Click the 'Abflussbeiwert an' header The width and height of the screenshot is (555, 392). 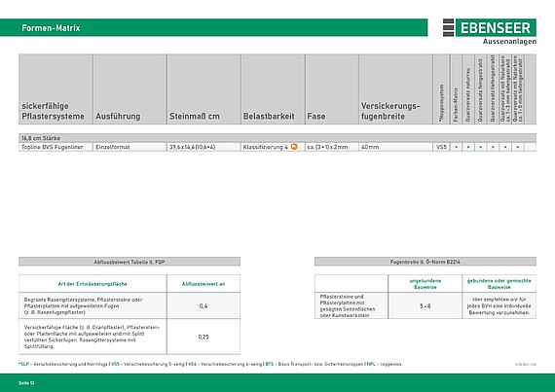[203, 284]
